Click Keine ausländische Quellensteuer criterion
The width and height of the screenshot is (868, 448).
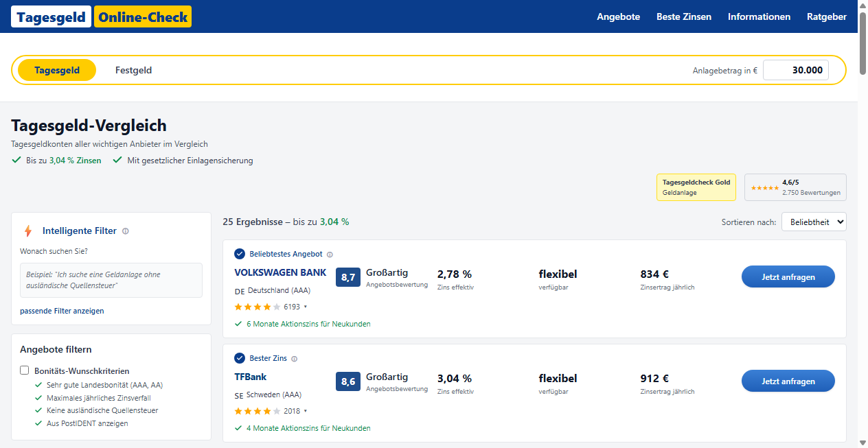pyautogui.click(x=102, y=410)
